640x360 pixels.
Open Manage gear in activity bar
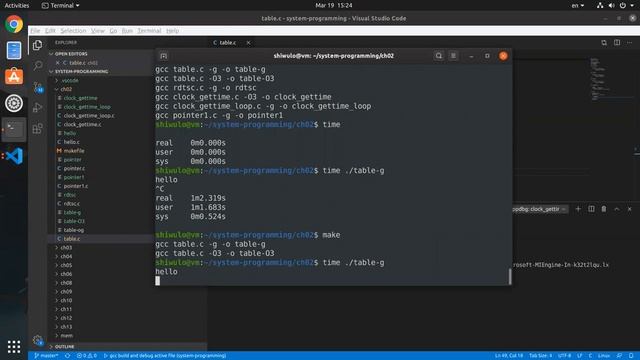pos(38,340)
